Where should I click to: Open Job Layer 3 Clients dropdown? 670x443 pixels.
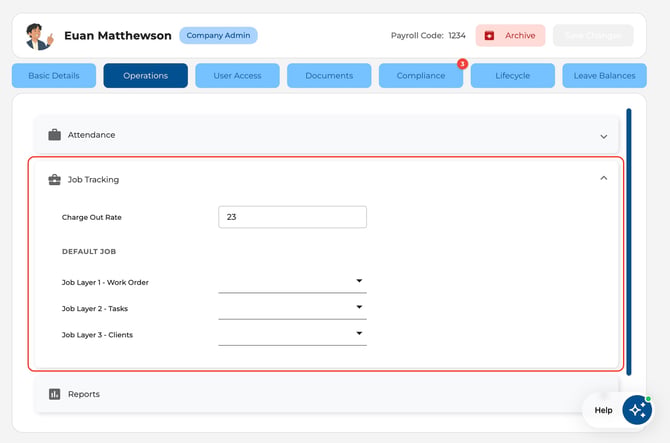292,334
